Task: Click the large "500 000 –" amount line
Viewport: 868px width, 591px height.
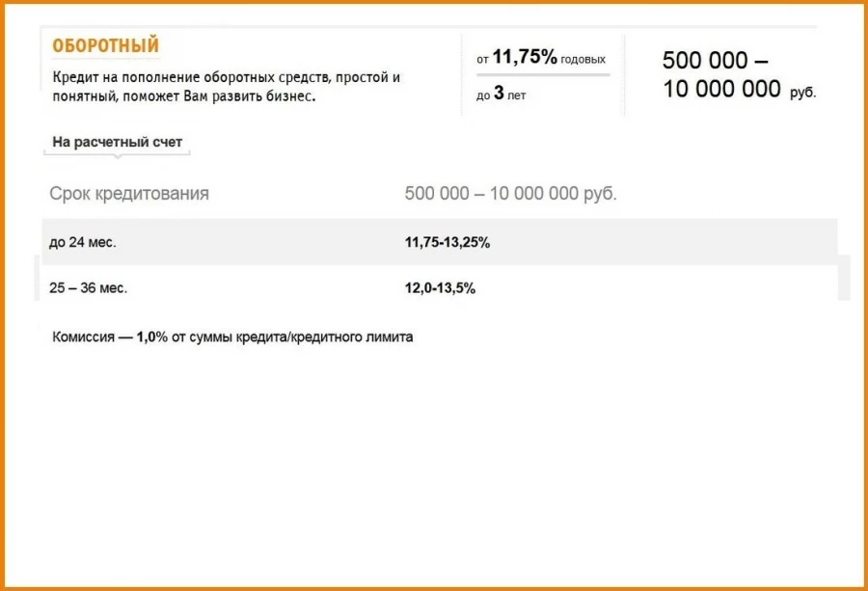Action: [x=715, y=61]
